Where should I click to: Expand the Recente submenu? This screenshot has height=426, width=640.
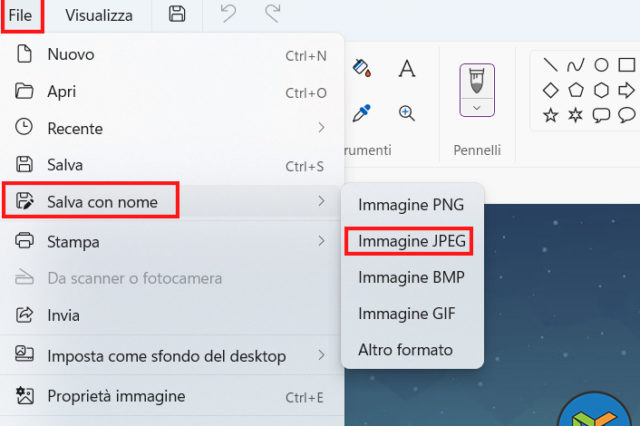(321, 127)
